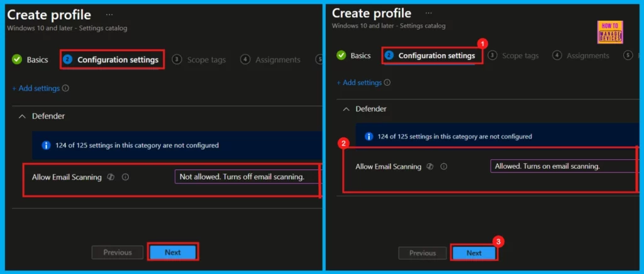Click Add settings link in right panel
This screenshot has width=644, height=274.
[x=359, y=83]
